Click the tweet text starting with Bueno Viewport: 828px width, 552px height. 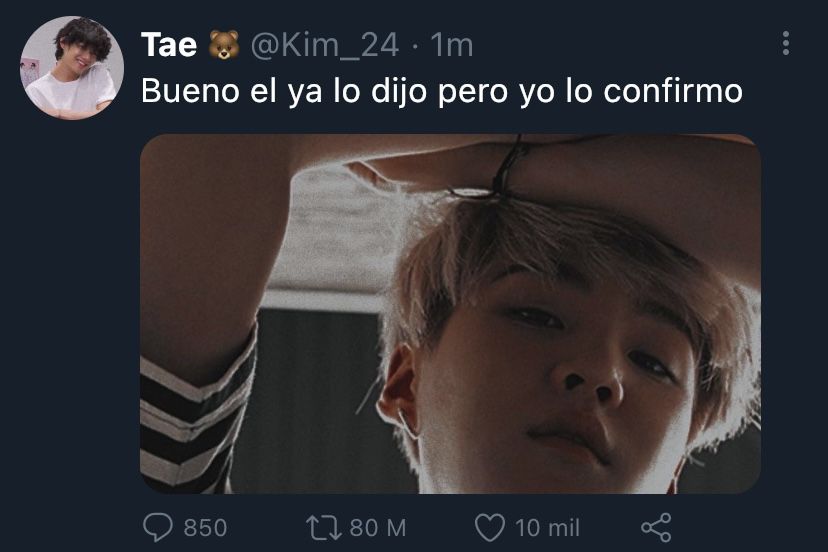click(442, 91)
